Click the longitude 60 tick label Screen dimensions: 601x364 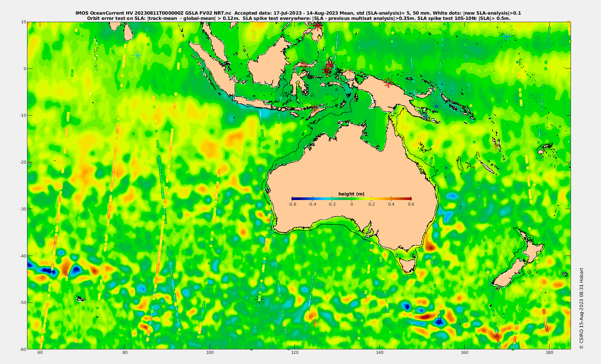click(x=40, y=353)
